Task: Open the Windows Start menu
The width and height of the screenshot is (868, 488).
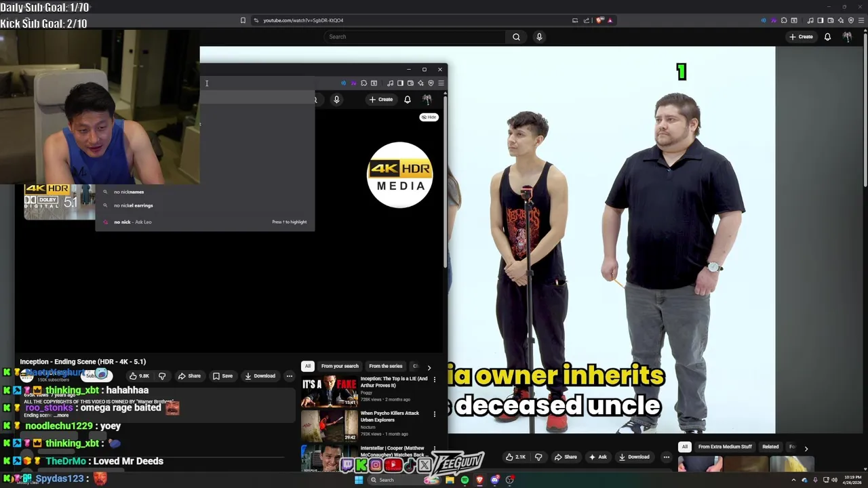Action: (359, 480)
